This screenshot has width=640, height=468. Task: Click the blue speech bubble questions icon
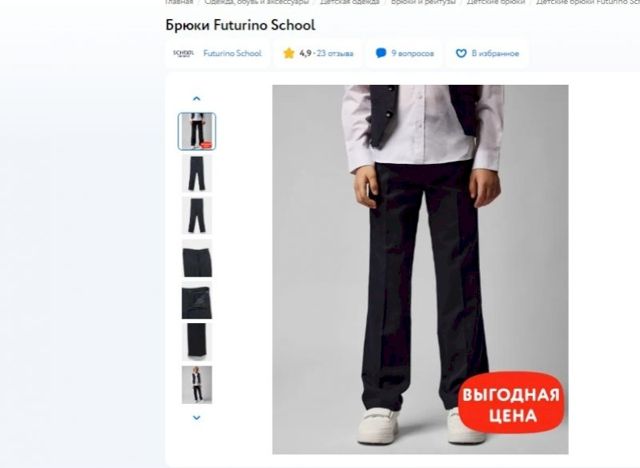381,53
